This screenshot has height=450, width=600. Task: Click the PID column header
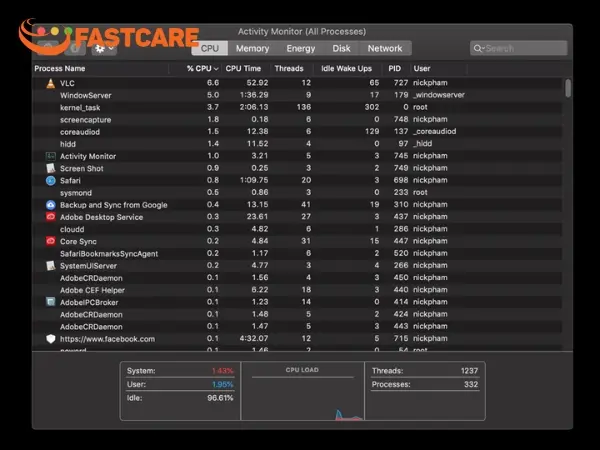(395, 68)
